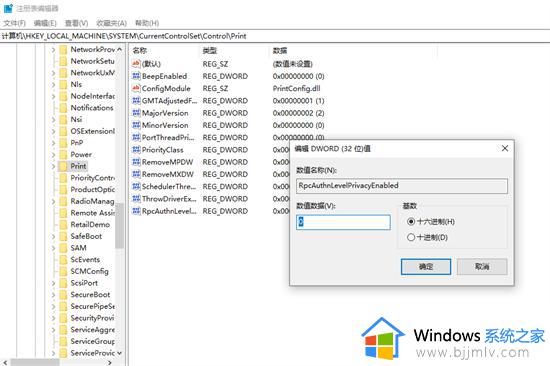Image resolution: width=550 pixels, height=366 pixels.
Task: Open the 查看(V) menu
Action: tap(76, 23)
